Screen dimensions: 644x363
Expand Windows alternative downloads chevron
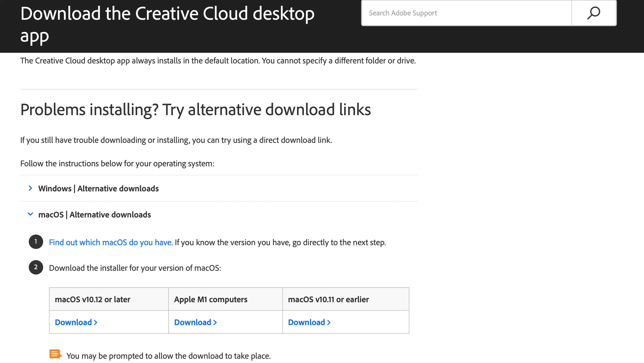point(30,188)
